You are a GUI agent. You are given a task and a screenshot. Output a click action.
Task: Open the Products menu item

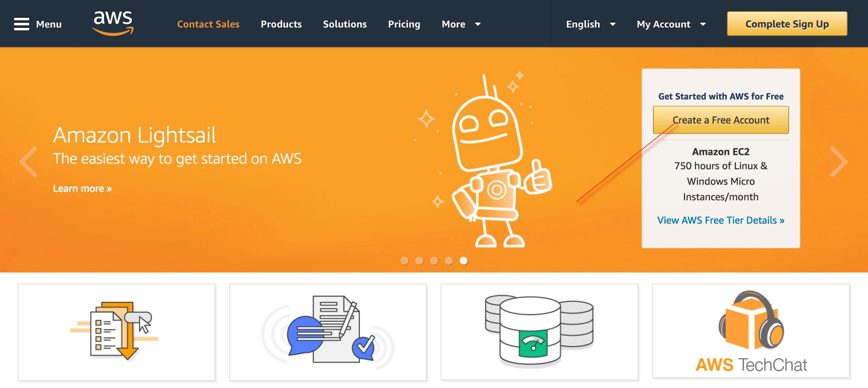[x=281, y=24]
